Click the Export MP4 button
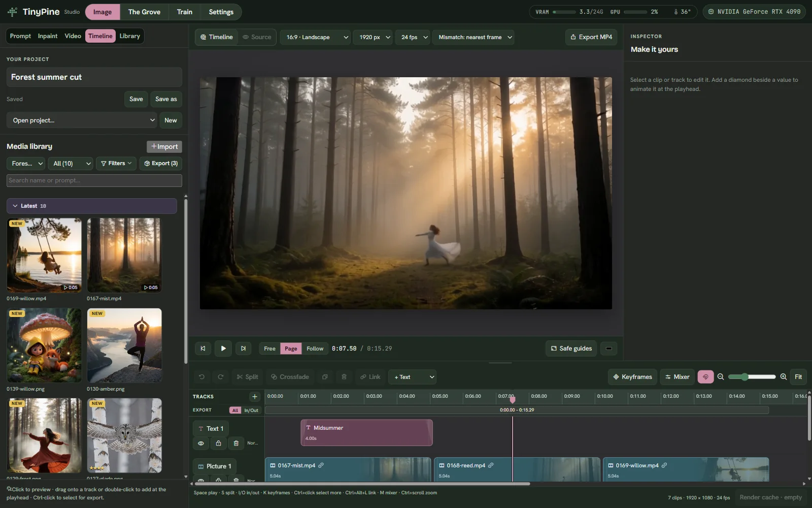The width and height of the screenshot is (812, 508). (x=591, y=37)
